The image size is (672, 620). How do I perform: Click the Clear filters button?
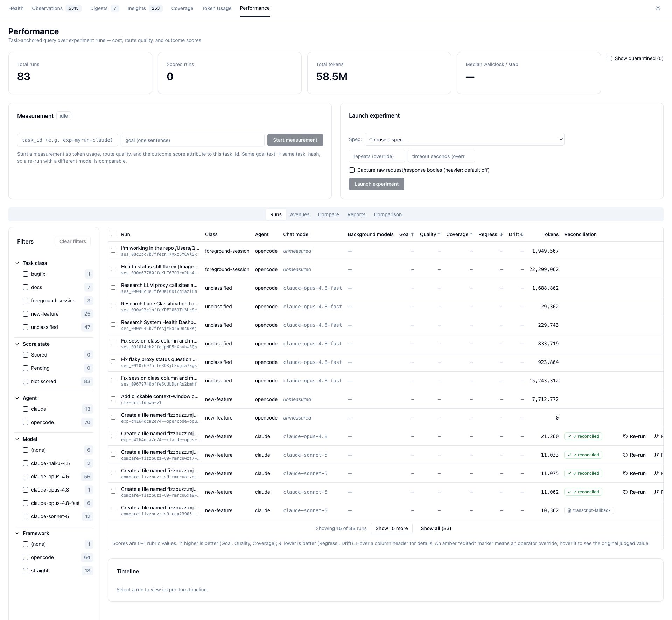click(73, 241)
